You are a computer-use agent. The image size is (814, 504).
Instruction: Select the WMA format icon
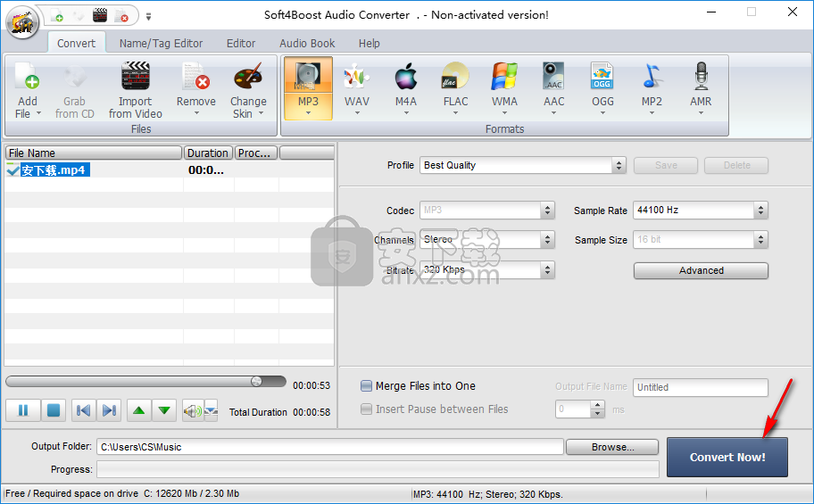click(504, 77)
